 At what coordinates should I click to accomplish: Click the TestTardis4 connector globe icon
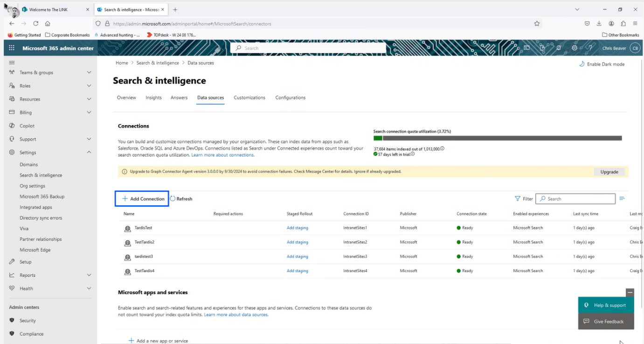[x=128, y=272]
